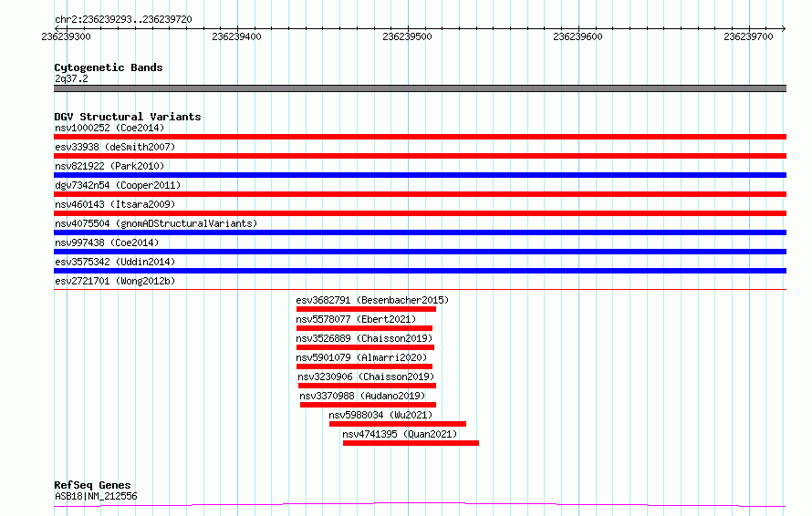The image size is (812, 516).
Task: Select the red bar under nsv460143
Action: click(420, 213)
